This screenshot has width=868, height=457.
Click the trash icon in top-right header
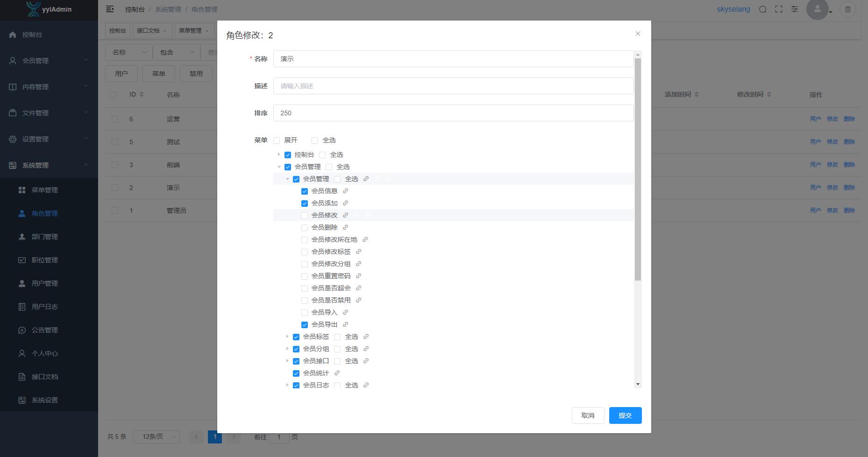click(x=847, y=9)
